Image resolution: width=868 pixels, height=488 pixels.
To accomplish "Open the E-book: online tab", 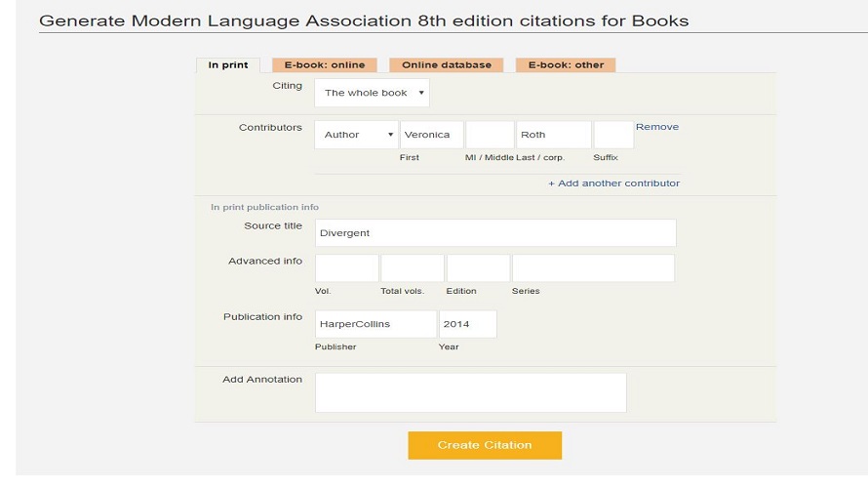I will pos(325,65).
